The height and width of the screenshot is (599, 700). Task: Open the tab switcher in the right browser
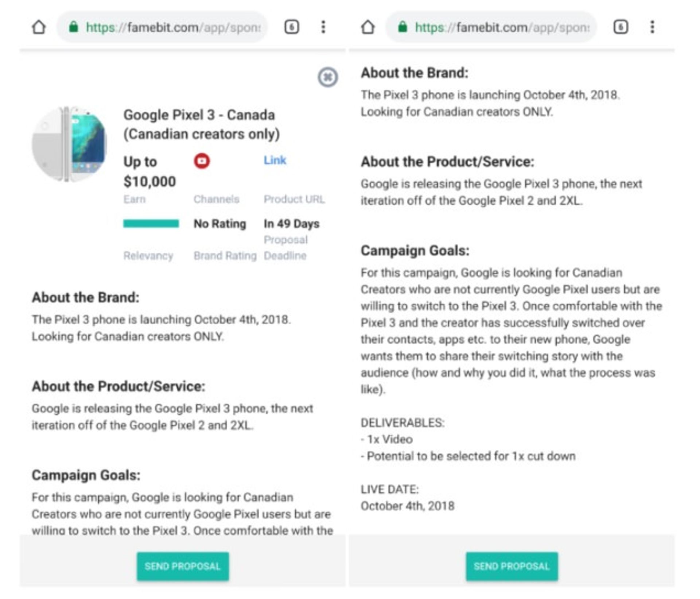tap(621, 27)
